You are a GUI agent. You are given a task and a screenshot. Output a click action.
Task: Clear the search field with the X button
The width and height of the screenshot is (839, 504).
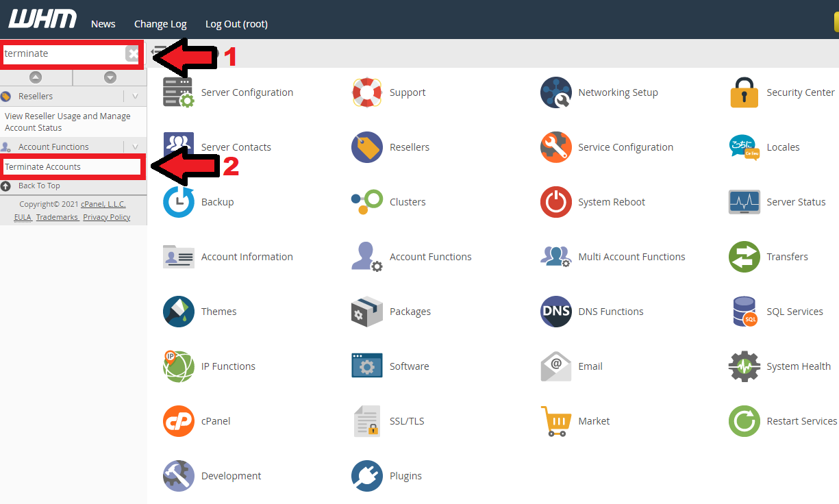pyautogui.click(x=133, y=53)
